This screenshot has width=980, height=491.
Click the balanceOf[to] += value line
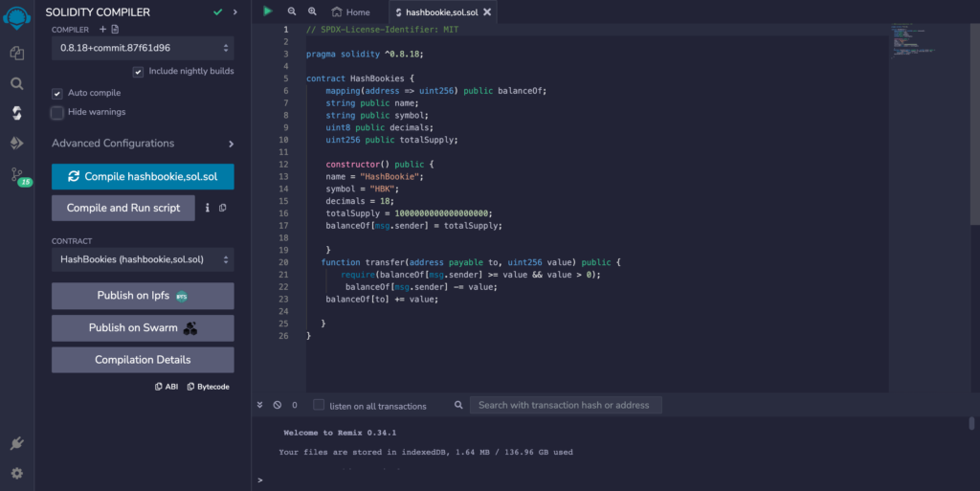pyautogui.click(x=382, y=300)
